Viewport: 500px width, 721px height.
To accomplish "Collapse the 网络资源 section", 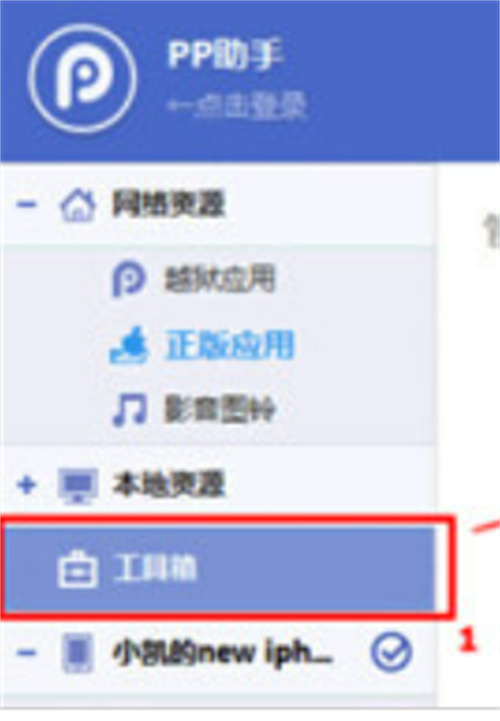I will (26, 204).
